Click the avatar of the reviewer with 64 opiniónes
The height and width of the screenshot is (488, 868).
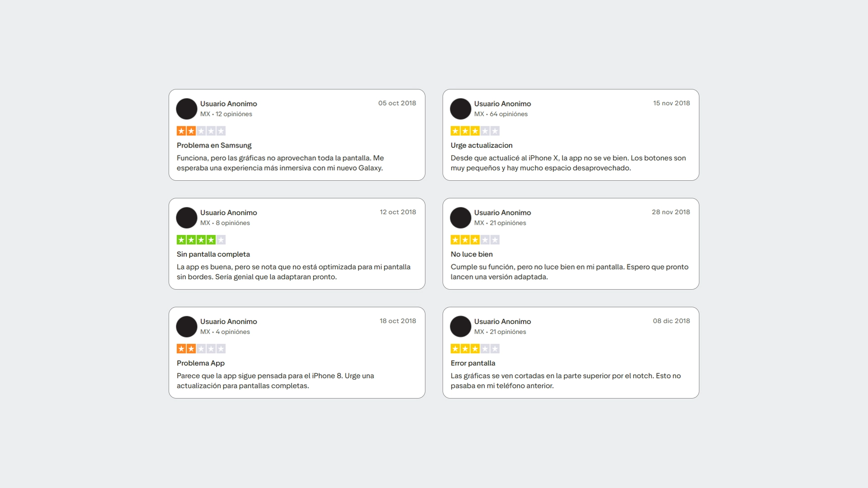(460, 109)
